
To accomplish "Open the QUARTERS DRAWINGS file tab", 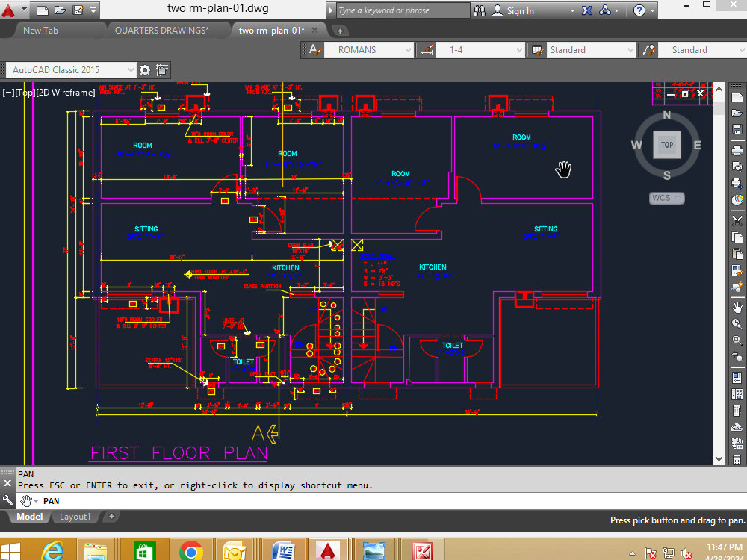I will pos(169,30).
